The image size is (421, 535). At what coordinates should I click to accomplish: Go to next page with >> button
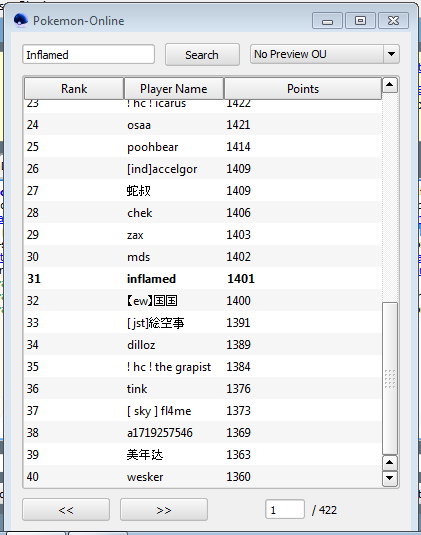pos(164,510)
